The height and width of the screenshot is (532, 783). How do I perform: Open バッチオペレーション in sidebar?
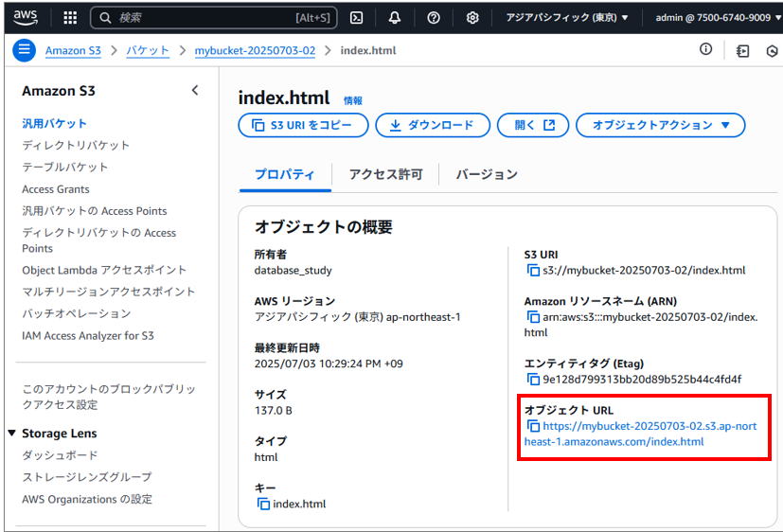pos(77,313)
